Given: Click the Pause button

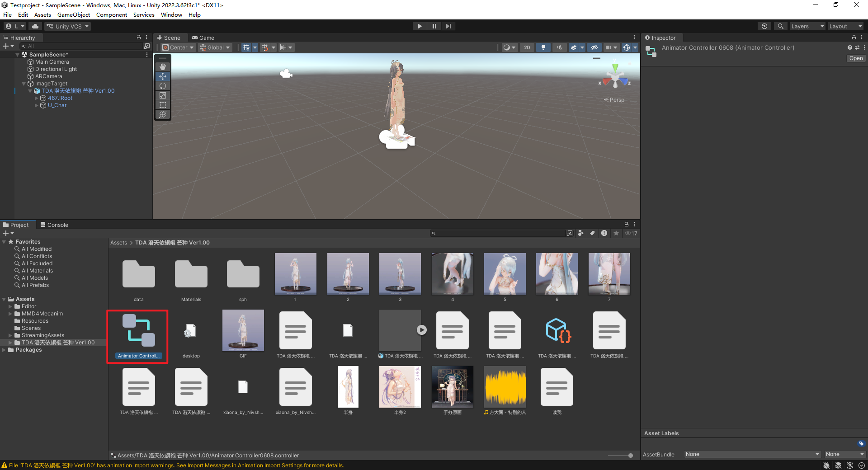Looking at the screenshot, I should tap(434, 26).
